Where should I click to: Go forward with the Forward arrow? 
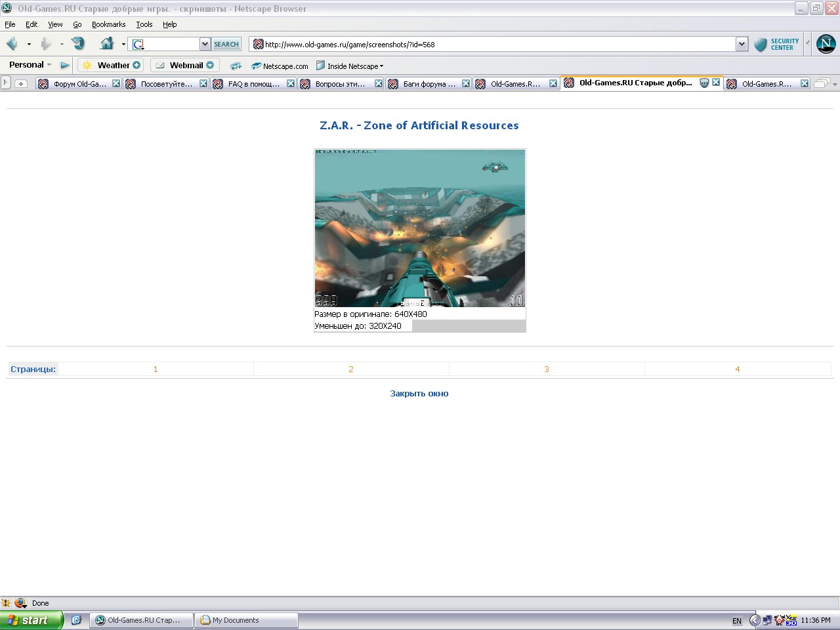[x=45, y=44]
